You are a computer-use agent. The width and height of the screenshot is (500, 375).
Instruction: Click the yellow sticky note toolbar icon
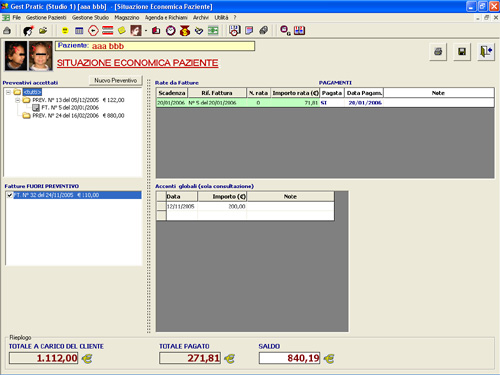(122, 31)
